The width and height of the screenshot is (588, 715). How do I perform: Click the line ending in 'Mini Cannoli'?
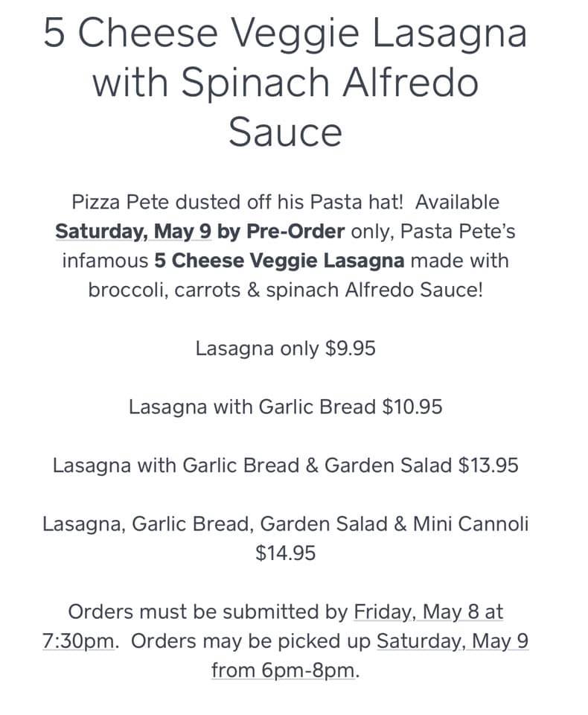pos(286,524)
